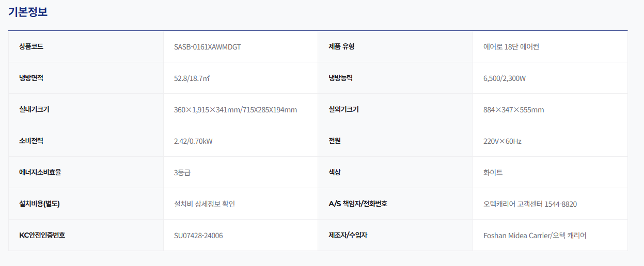Image resolution: width=644 pixels, height=266 pixels.
Task: Click the 제품 유형 label
Action: click(x=341, y=46)
